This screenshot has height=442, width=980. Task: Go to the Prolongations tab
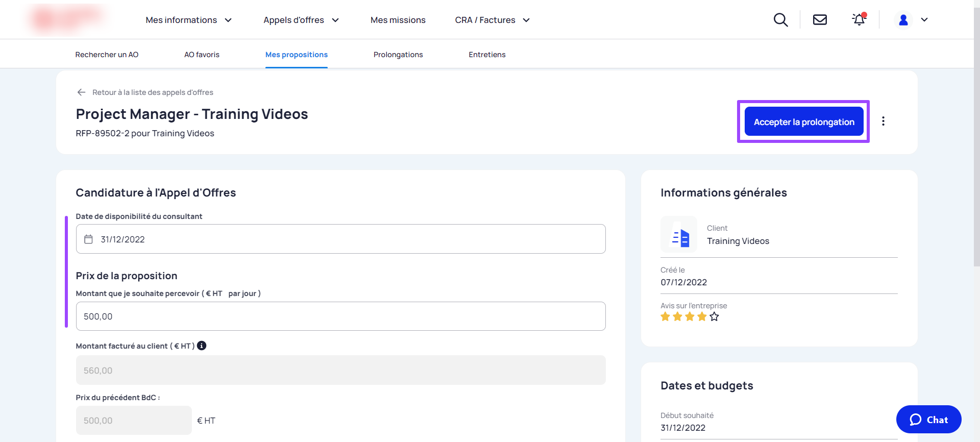click(398, 55)
